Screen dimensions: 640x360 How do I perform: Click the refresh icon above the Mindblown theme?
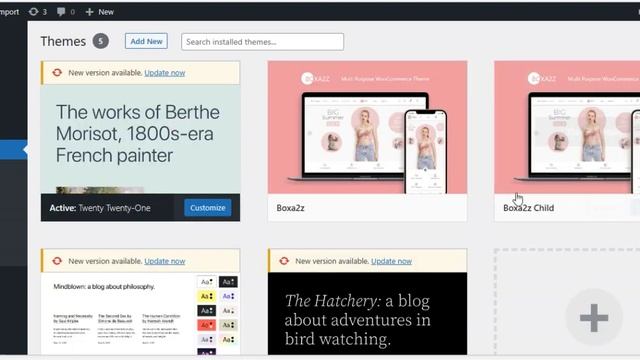pyautogui.click(x=57, y=261)
